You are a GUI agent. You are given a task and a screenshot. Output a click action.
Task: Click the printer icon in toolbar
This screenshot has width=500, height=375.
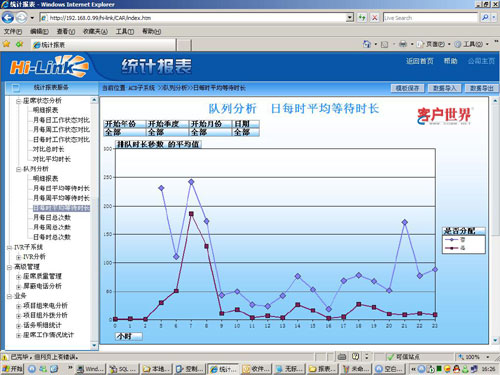pos(403,44)
